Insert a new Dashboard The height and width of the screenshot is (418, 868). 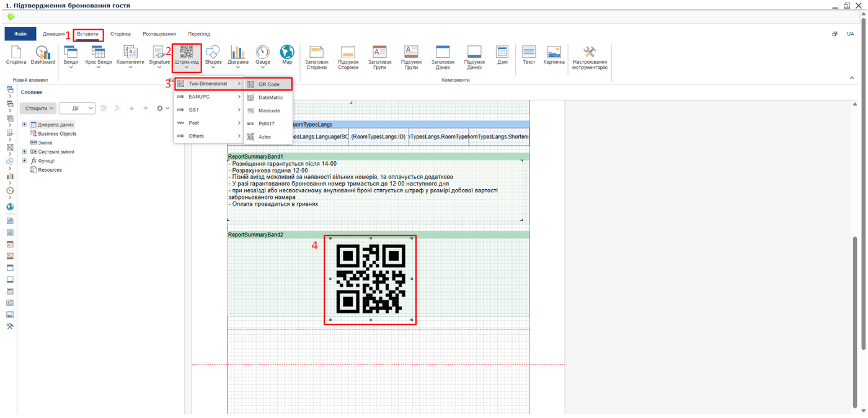click(43, 56)
